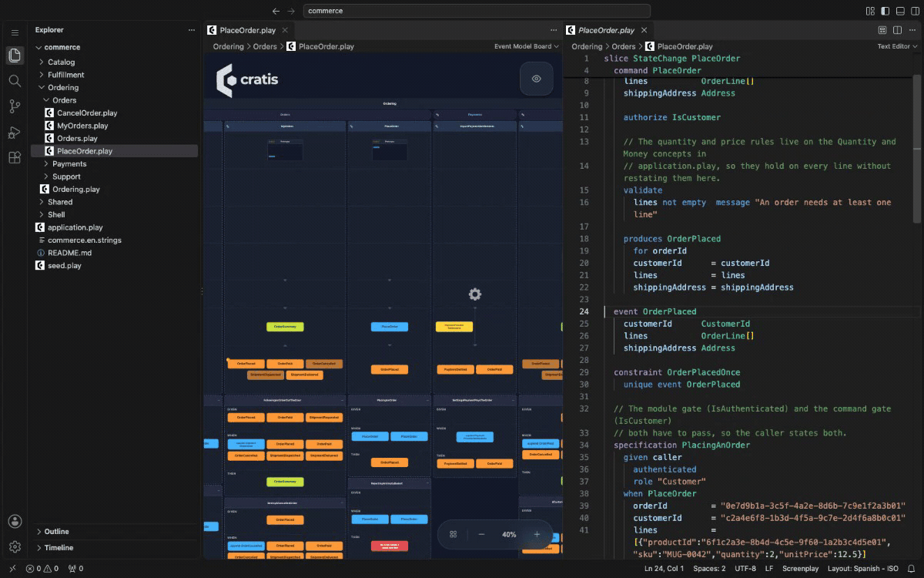Open more actions for right editor group
This screenshot has height=578, width=924.
[912, 30]
